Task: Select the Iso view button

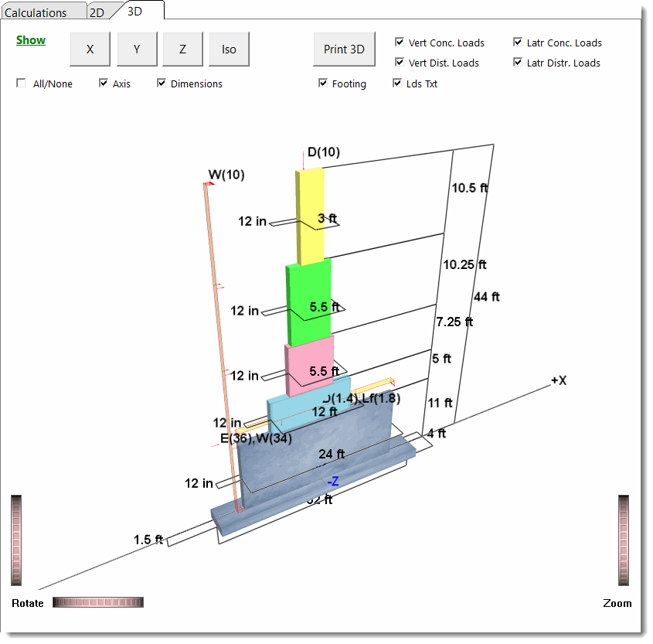Action: tap(229, 49)
